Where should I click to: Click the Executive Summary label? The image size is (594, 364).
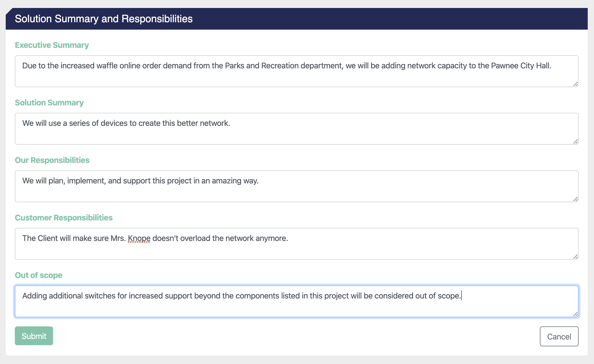click(52, 45)
